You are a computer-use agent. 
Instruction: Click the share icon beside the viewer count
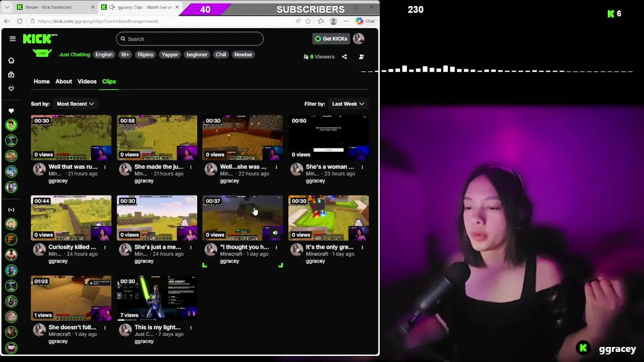click(x=344, y=57)
